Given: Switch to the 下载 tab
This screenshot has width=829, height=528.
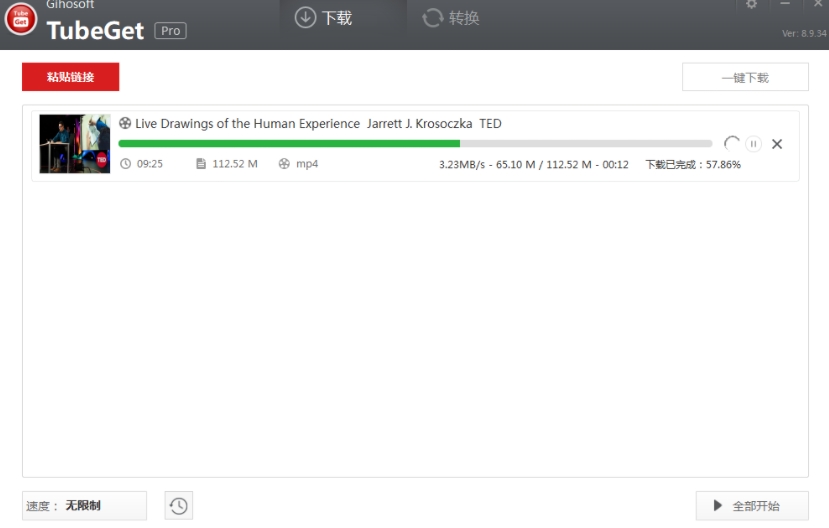Looking at the screenshot, I should (x=323, y=18).
